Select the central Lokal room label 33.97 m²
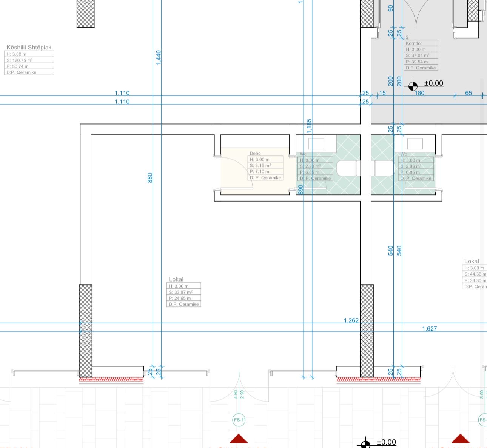Viewport: 487px width, 448px height. (x=183, y=292)
